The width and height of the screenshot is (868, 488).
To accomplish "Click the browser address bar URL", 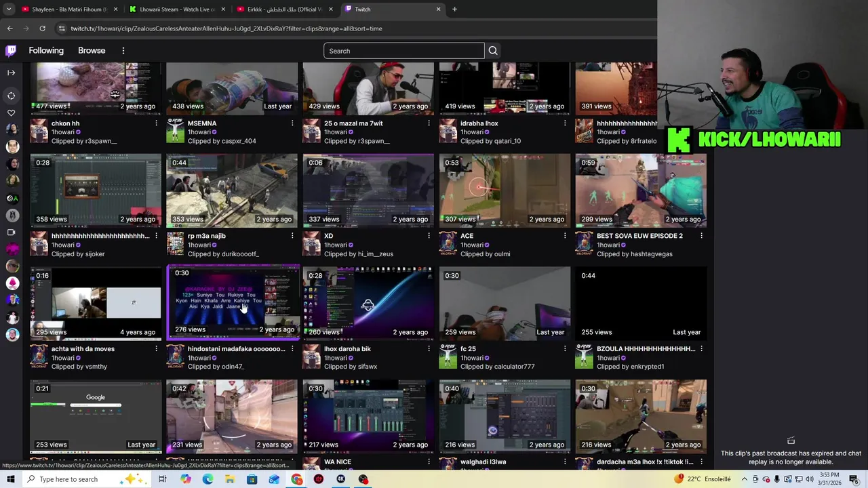I will [226, 28].
